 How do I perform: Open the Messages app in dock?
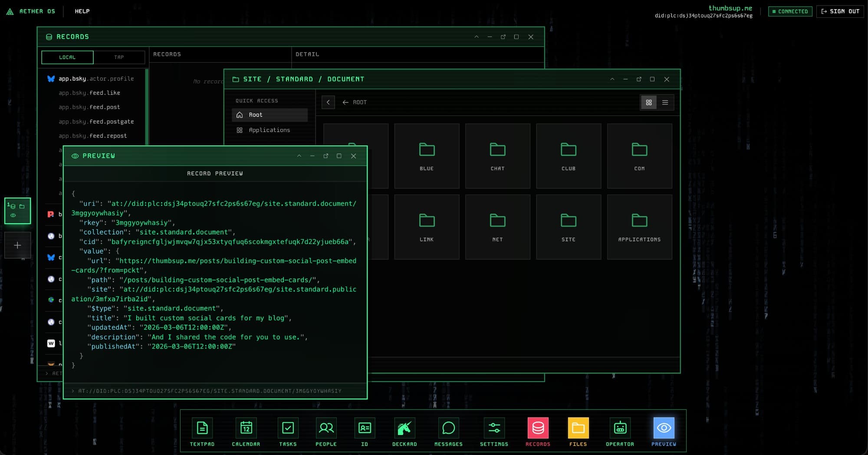(448, 428)
